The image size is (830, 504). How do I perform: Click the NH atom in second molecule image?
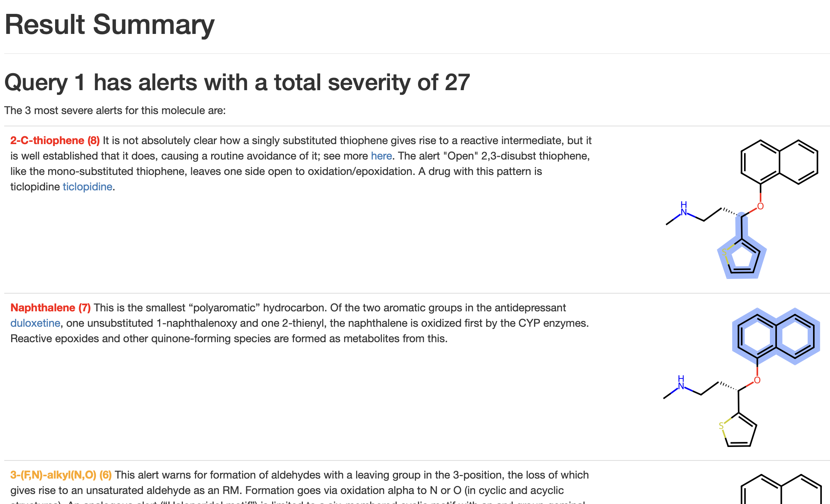[681, 383]
